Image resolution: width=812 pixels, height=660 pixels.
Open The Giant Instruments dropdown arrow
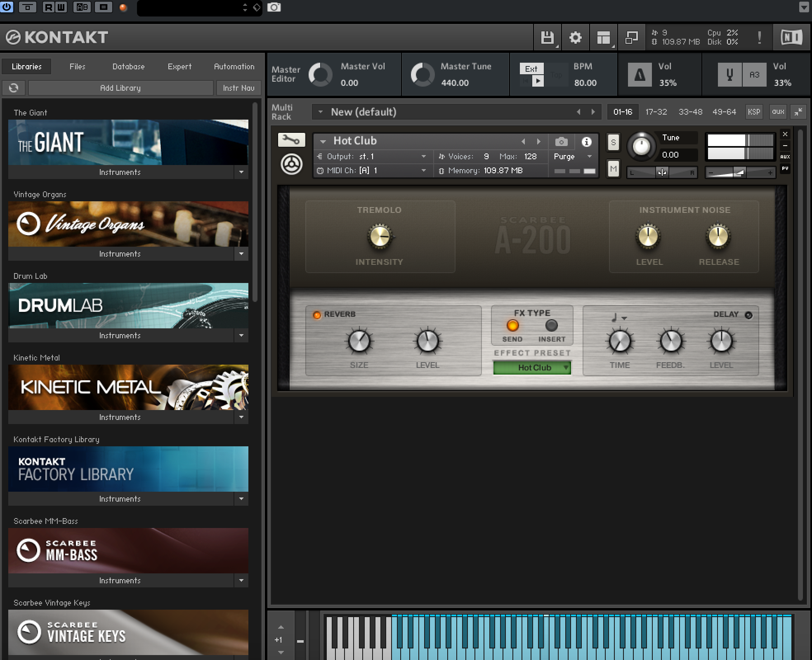[x=241, y=172]
